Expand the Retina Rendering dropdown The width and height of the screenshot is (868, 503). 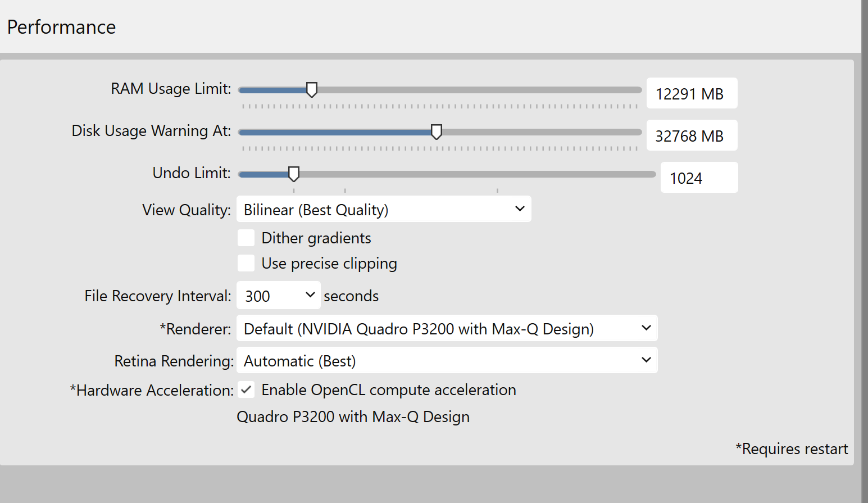point(447,360)
